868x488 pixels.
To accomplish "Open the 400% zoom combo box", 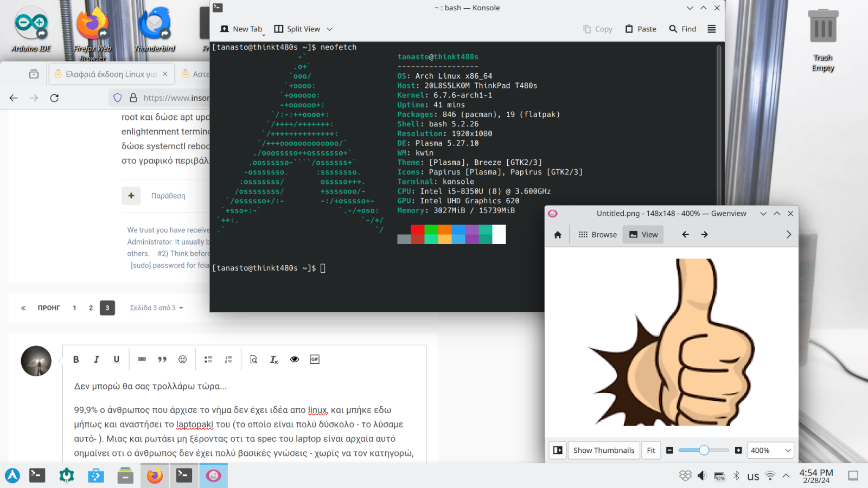I will tap(770, 451).
